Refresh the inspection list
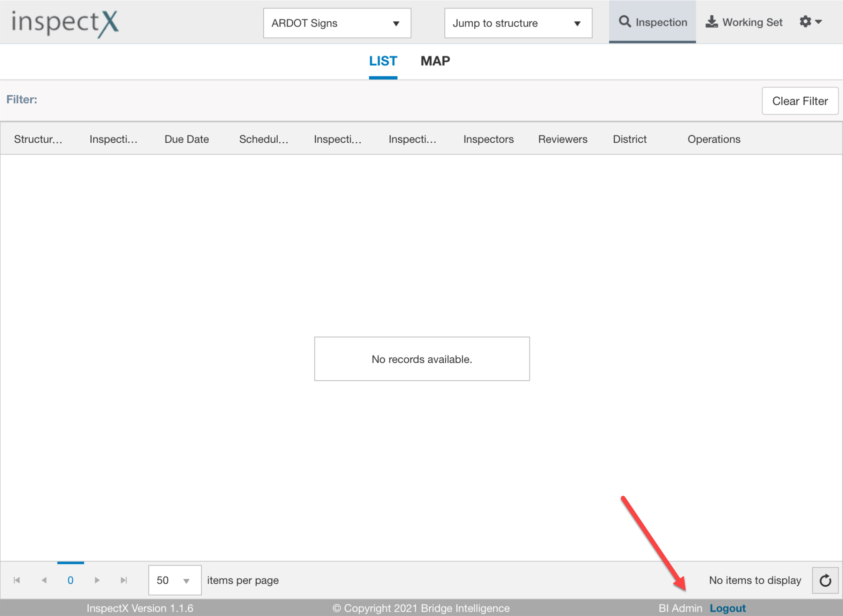843x616 pixels. 825,580
